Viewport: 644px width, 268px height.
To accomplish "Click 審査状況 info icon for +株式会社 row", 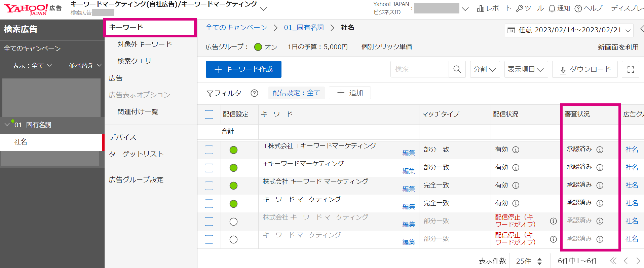I will 600,149.
